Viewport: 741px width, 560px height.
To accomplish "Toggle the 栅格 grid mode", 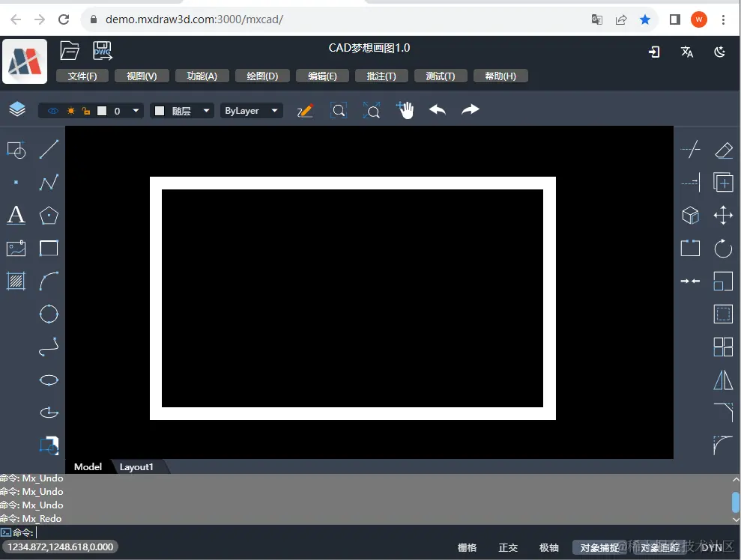I will [467, 547].
